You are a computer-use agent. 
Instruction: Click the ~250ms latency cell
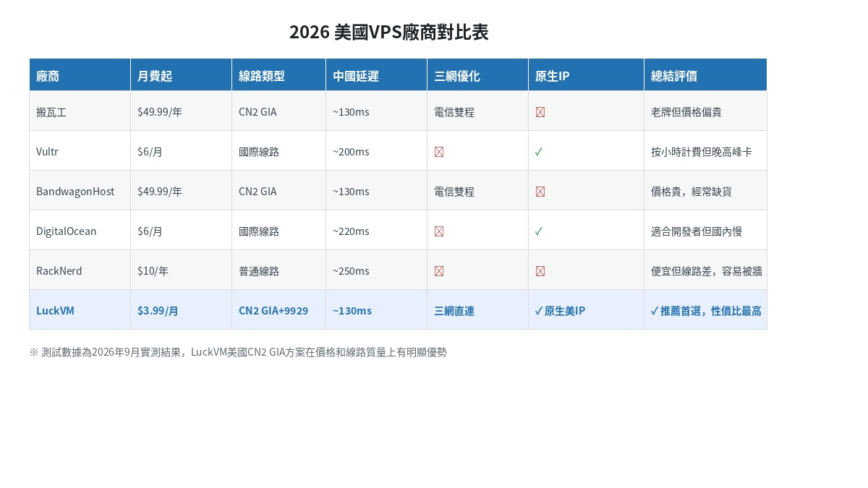point(377,270)
